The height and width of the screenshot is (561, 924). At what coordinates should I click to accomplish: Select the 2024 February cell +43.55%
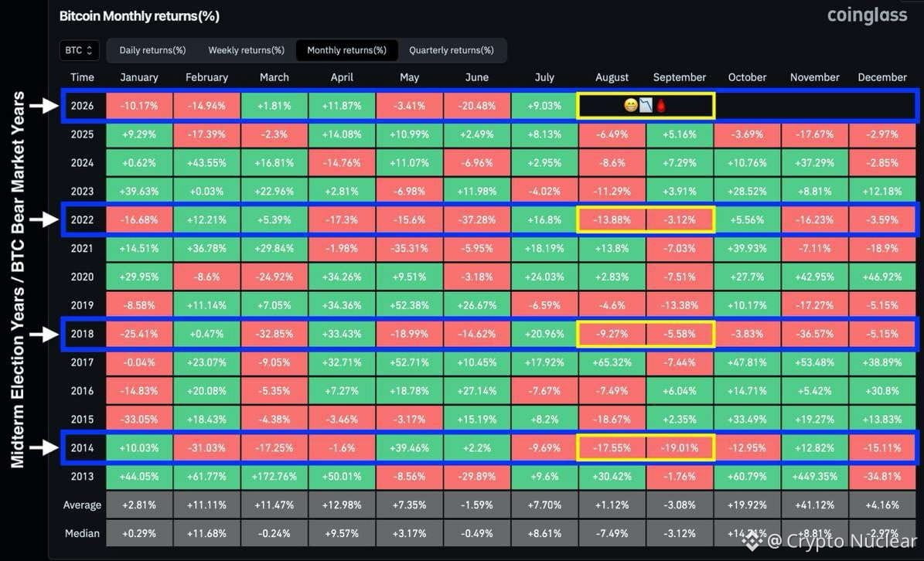[x=207, y=163]
